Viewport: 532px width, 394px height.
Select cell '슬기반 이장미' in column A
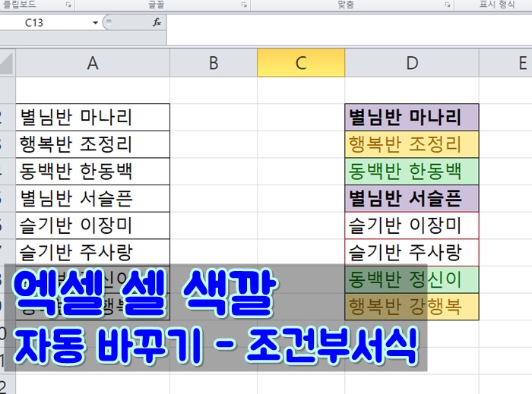pyautogui.click(x=93, y=225)
